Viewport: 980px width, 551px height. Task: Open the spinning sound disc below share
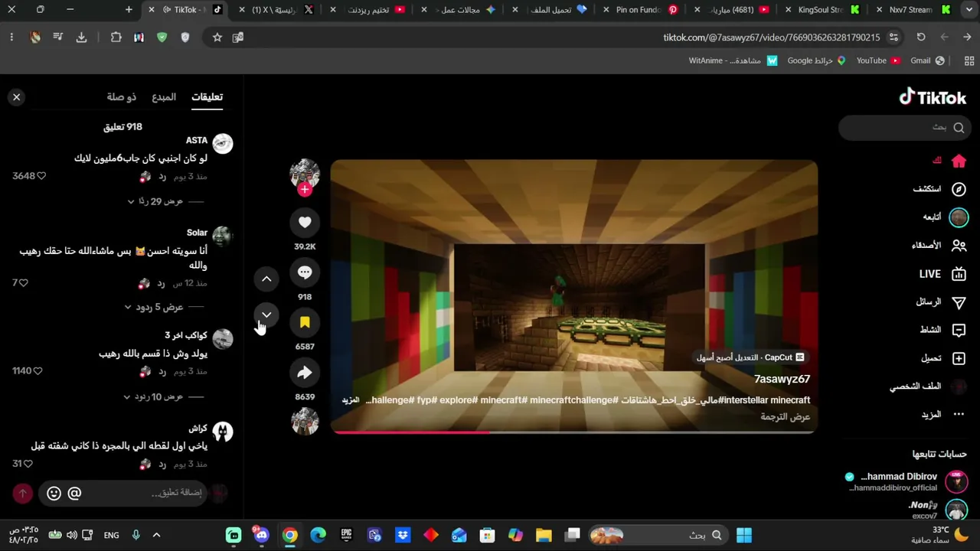305,422
